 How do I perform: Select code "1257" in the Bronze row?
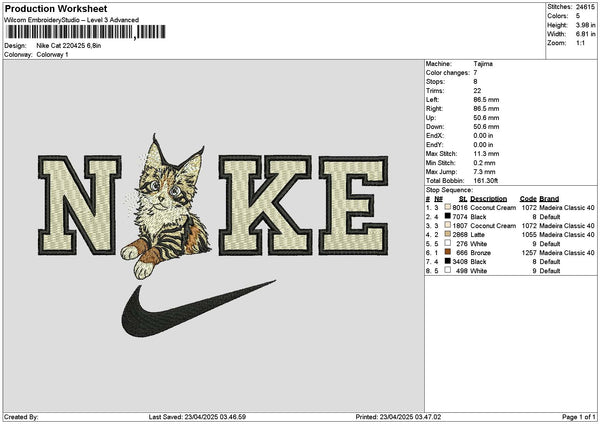(x=529, y=253)
